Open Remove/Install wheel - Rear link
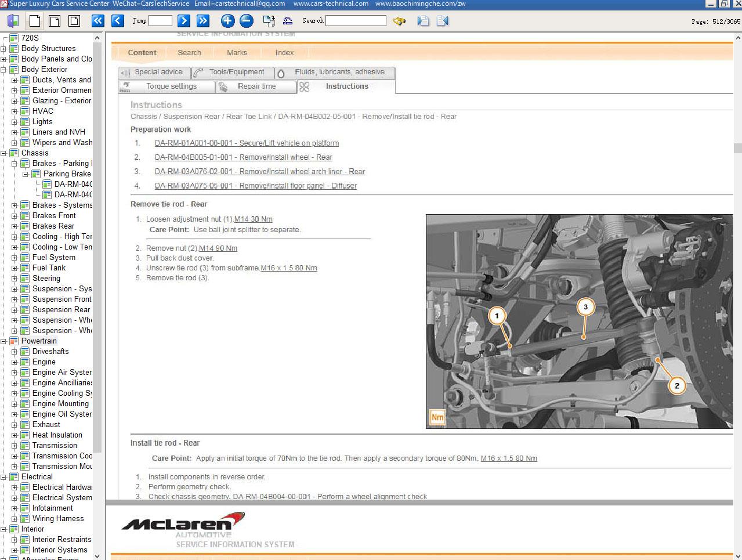Viewport: 742px width, 560px height. [x=243, y=157]
